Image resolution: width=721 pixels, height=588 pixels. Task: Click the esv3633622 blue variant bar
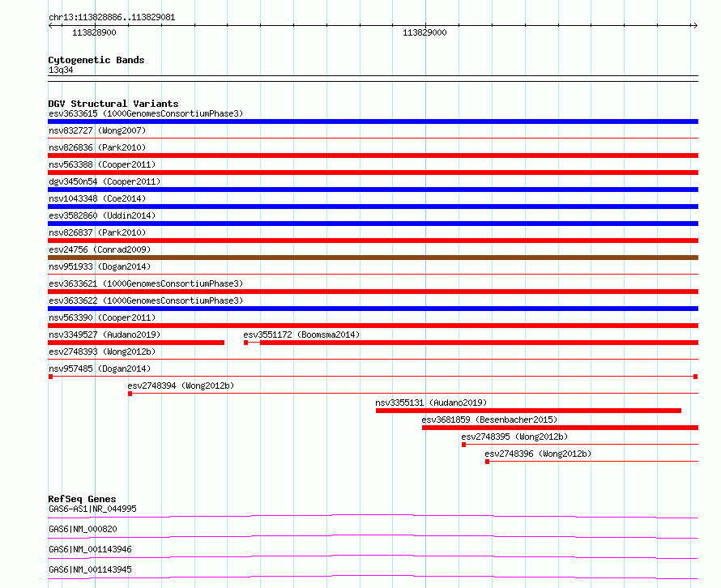click(x=373, y=309)
